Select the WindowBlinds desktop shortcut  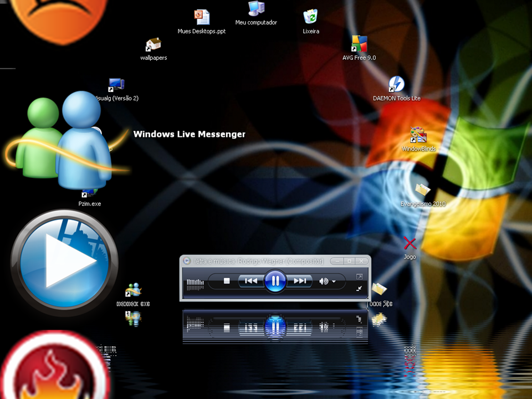418,135
